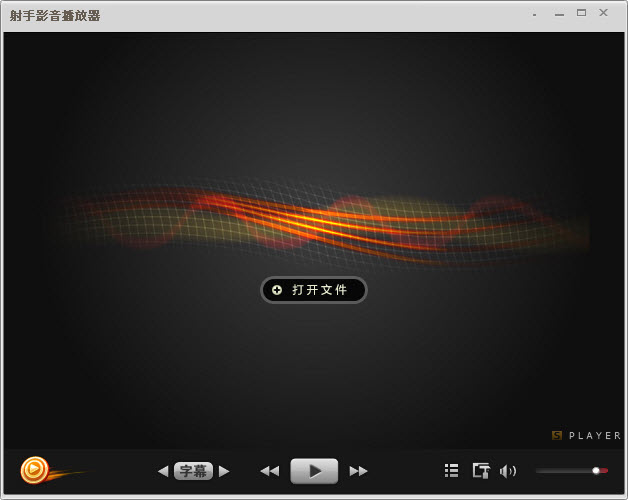This screenshot has height=500, width=628.
Task: Close the 射手影音播放器 window
Action: click(604, 13)
